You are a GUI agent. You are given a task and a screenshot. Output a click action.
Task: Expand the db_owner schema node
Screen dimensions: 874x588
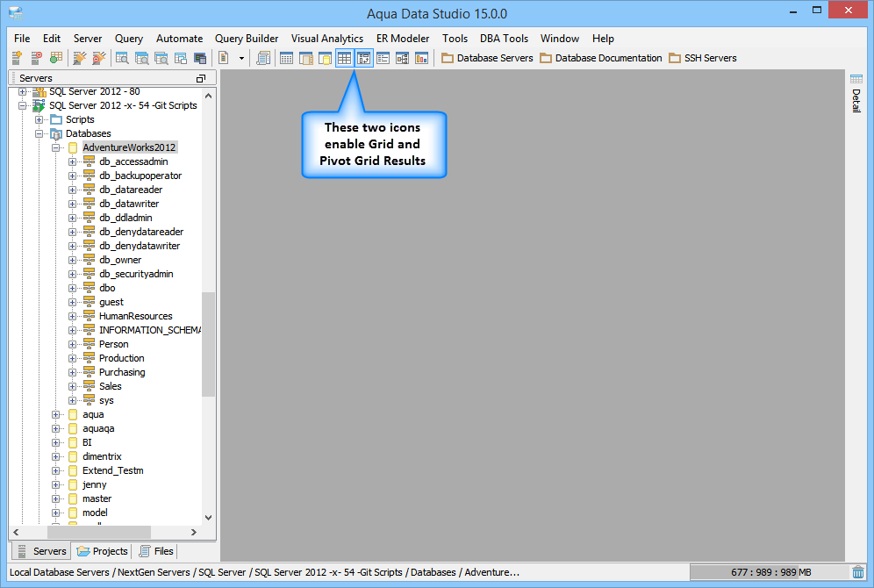tap(73, 261)
